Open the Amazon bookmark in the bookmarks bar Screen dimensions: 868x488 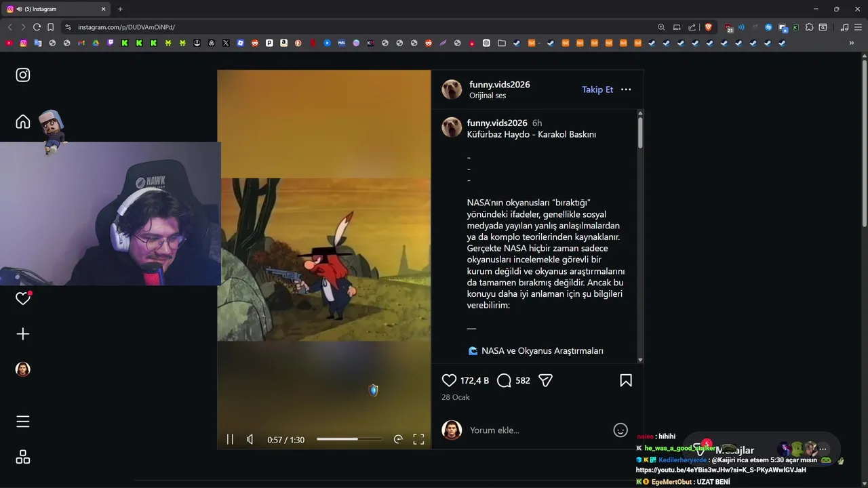[283, 43]
